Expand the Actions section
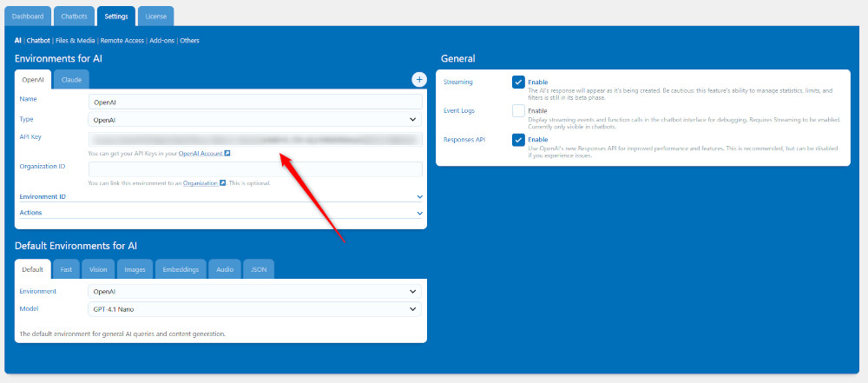Screen dimensions: 868x383 click(220, 212)
